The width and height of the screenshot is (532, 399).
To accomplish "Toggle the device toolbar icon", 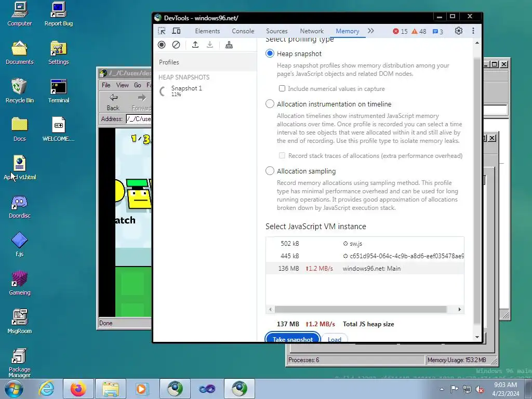I will point(176,31).
